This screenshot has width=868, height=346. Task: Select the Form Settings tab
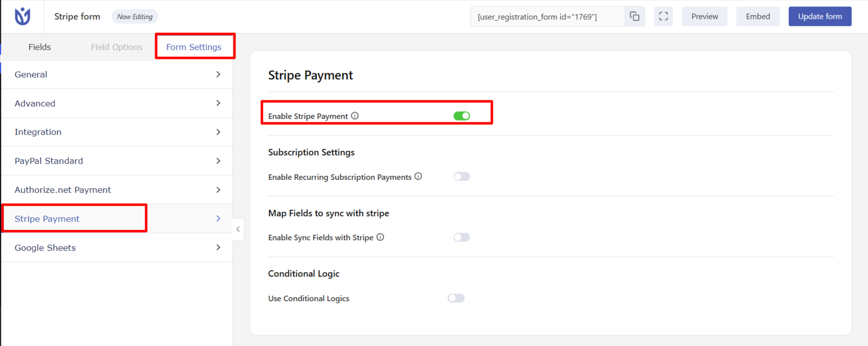coord(194,47)
